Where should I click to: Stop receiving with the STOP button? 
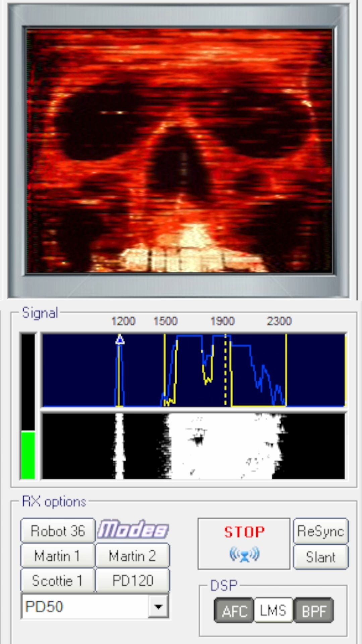[244, 544]
